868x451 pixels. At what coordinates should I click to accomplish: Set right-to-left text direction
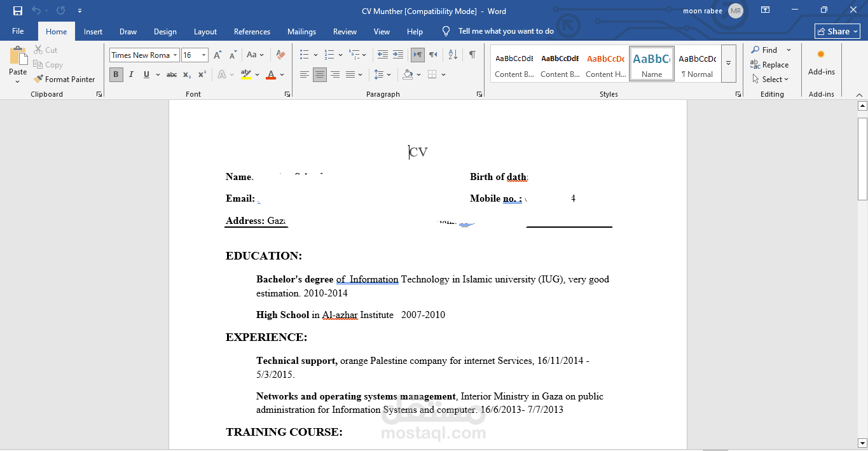click(x=433, y=55)
